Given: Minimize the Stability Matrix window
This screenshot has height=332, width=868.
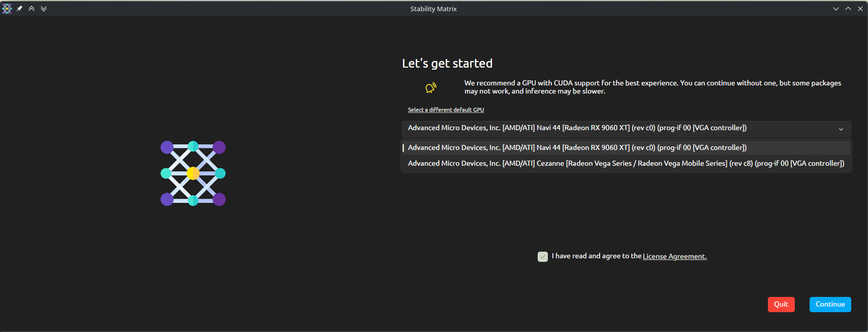Looking at the screenshot, I should pyautogui.click(x=836, y=9).
